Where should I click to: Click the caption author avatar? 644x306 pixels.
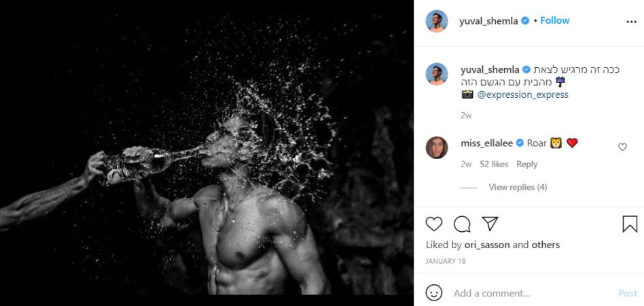click(x=437, y=74)
